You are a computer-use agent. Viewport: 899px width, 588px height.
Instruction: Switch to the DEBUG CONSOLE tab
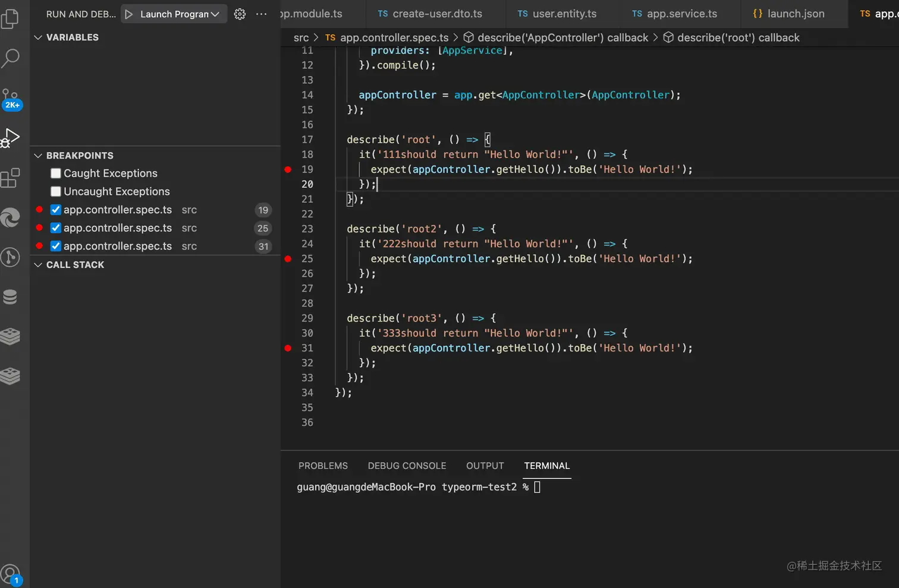pos(407,466)
